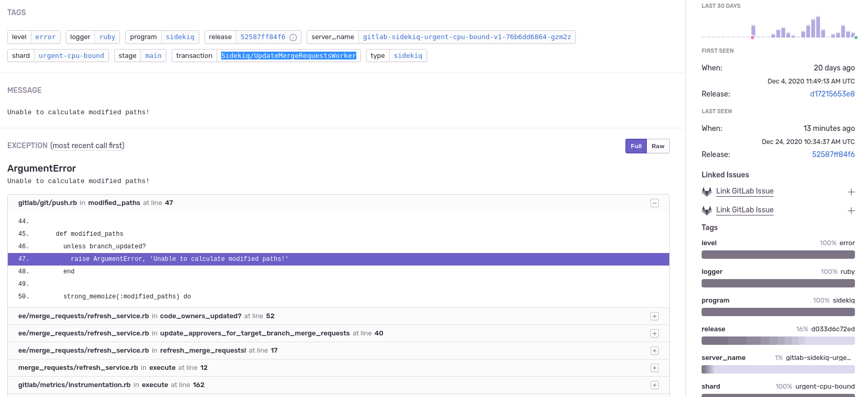Filter by transaction Sidekiq/UpdateMergeRequestsWorker tag

(x=288, y=56)
